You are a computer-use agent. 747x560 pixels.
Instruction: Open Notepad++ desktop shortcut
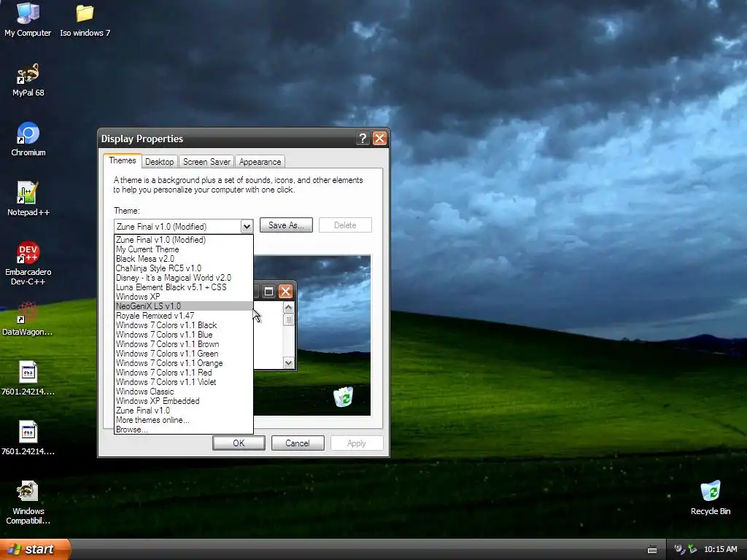(x=28, y=199)
